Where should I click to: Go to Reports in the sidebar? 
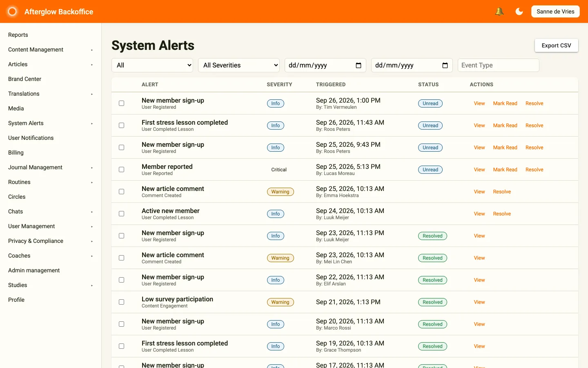18,35
